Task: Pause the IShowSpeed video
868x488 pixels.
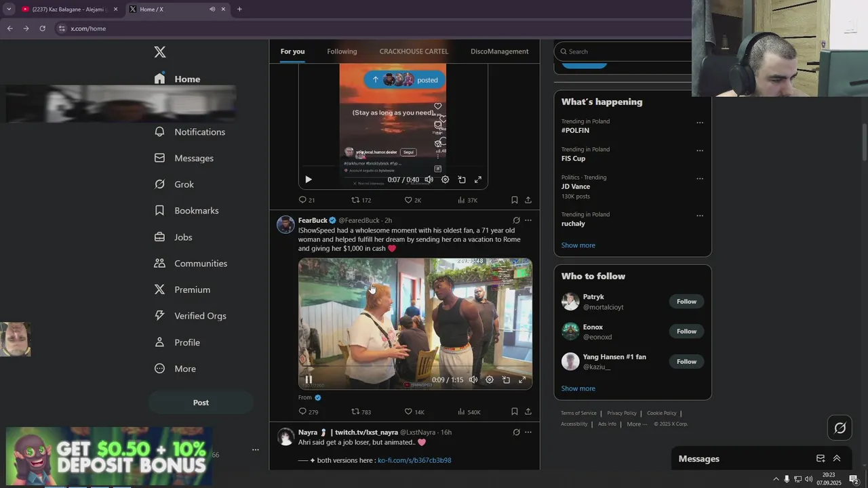Action: click(309, 380)
